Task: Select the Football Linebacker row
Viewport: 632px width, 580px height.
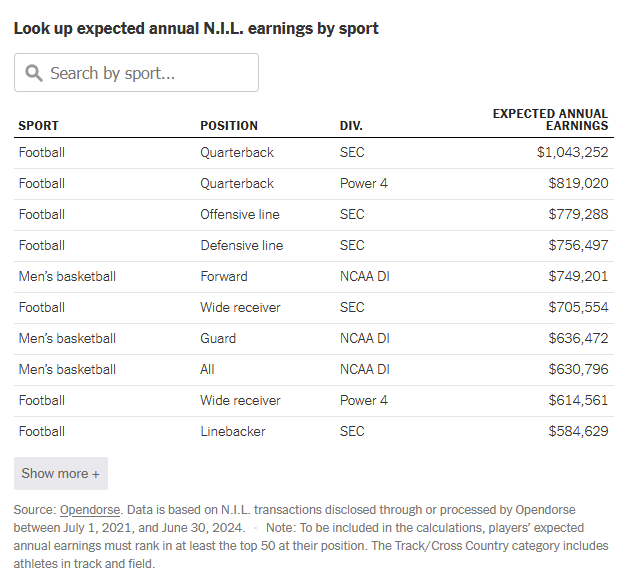Action: click(314, 432)
